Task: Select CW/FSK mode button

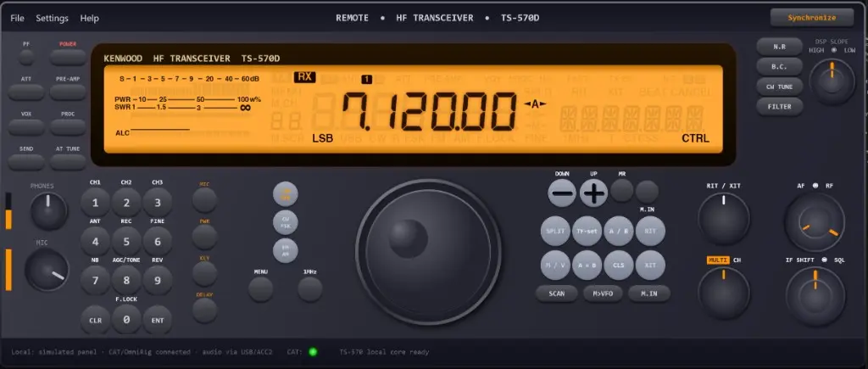Action: click(286, 222)
